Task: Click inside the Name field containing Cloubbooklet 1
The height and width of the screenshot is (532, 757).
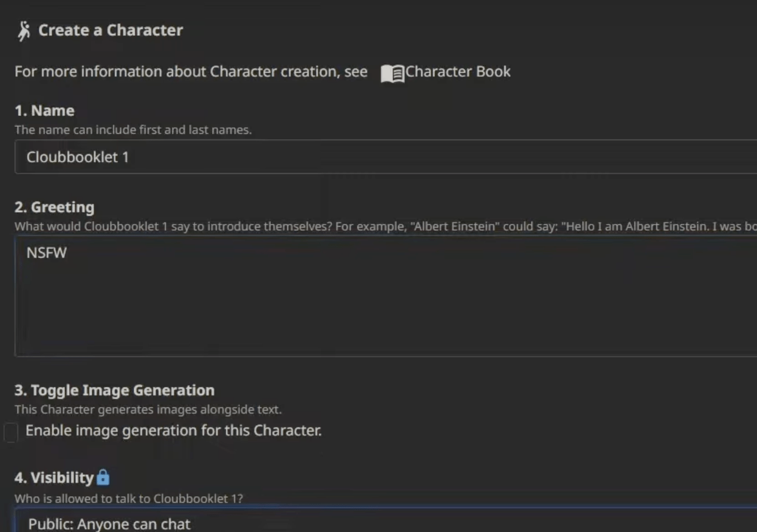Action: 243,157
